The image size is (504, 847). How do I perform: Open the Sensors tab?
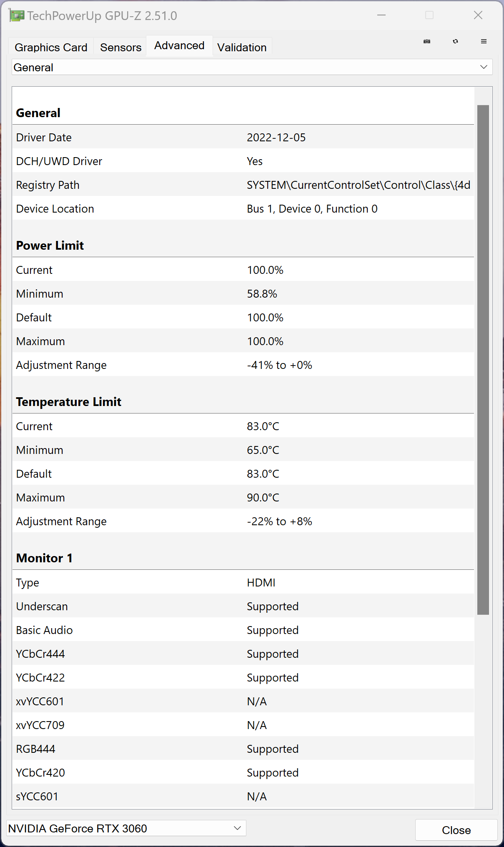120,47
